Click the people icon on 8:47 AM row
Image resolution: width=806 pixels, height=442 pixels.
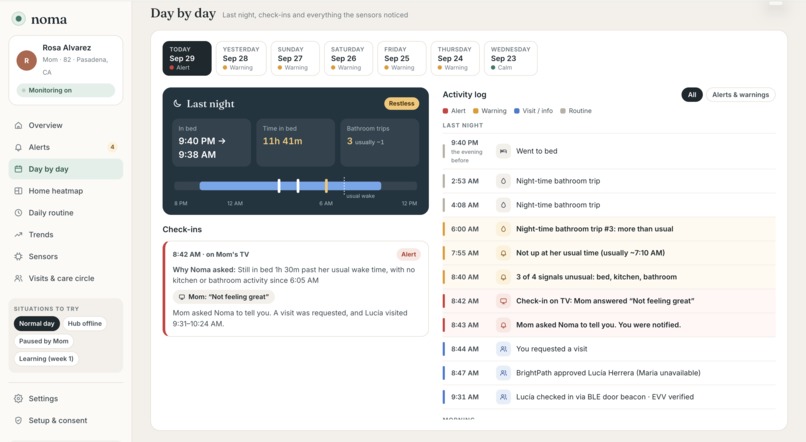coord(503,373)
